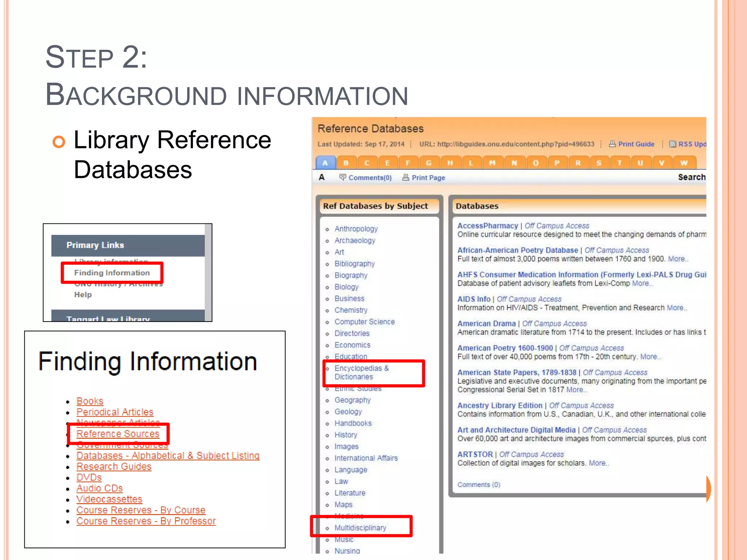This screenshot has height=560, width=747.
Task: Open the Anthropology subject link
Action: click(356, 229)
